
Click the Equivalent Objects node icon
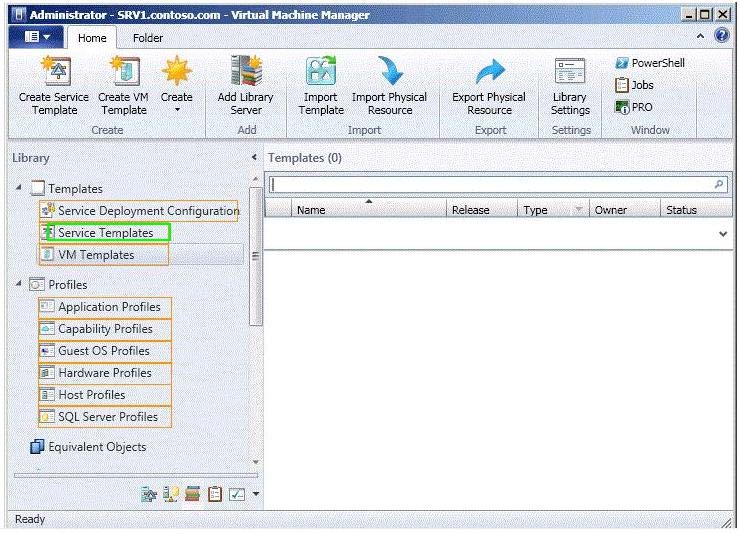point(37,447)
